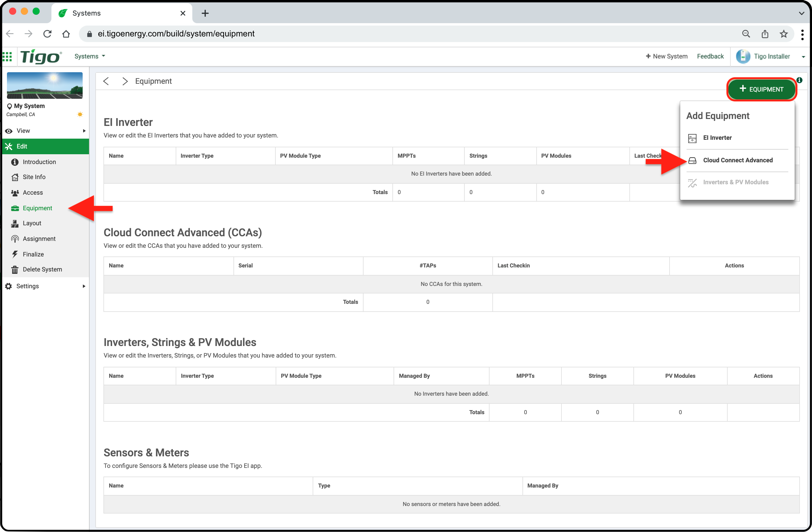Click the Tigo logo
Screen dimensions: 812x532
coord(41,56)
